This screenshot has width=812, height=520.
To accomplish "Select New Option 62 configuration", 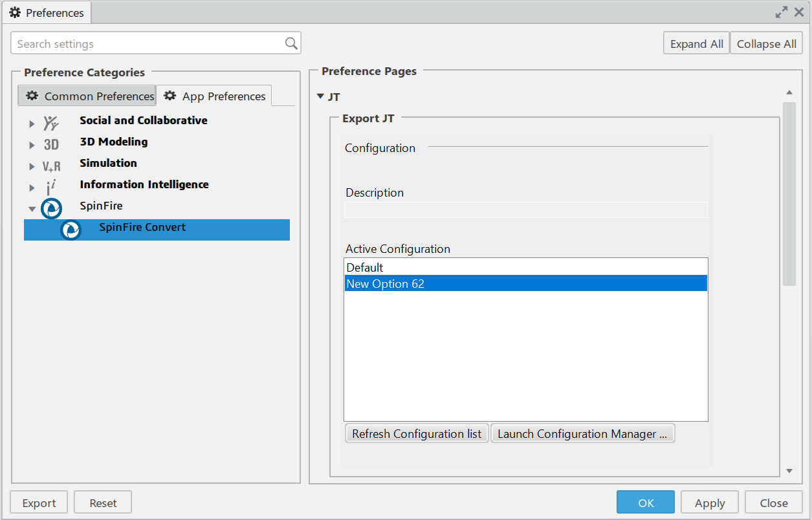I will [x=526, y=283].
